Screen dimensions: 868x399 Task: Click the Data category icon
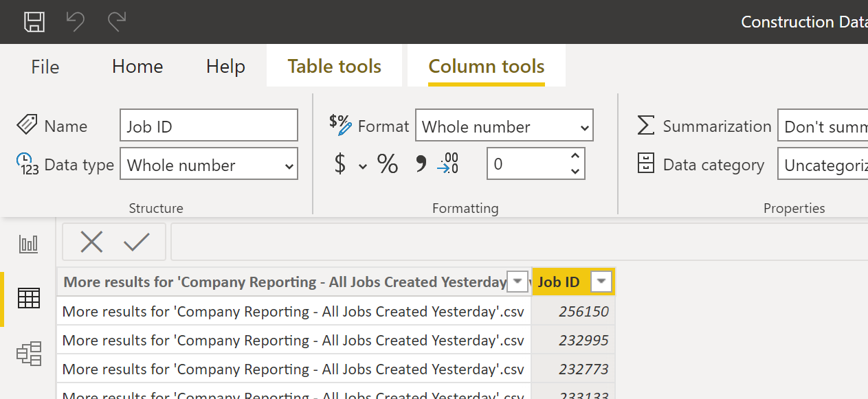(x=645, y=163)
